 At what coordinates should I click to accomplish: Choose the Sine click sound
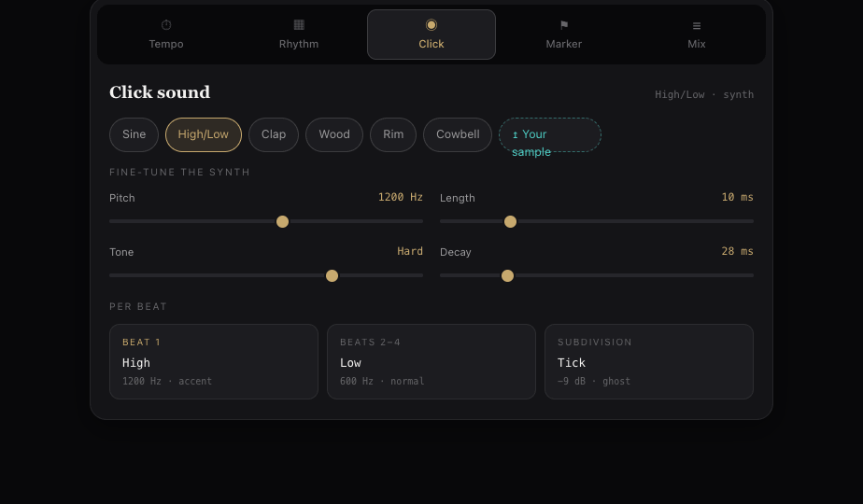click(134, 134)
